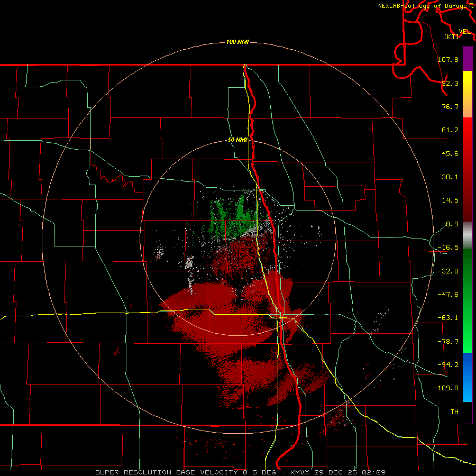476x476 pixels.
Task: Click the -94.2 velocity scale value
Action: (448, 364)
